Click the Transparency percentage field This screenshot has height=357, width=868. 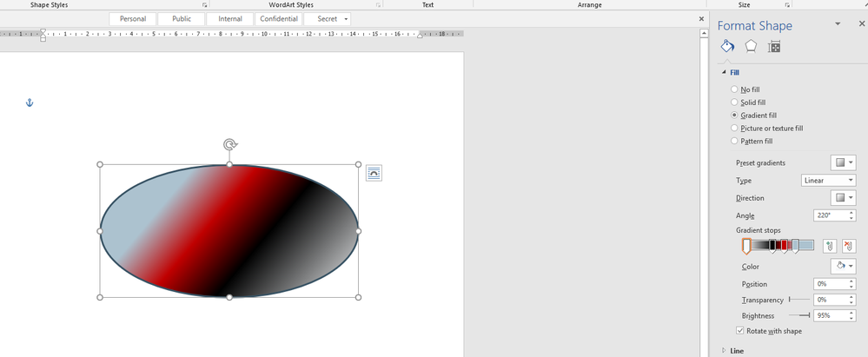tap(830, 300)
